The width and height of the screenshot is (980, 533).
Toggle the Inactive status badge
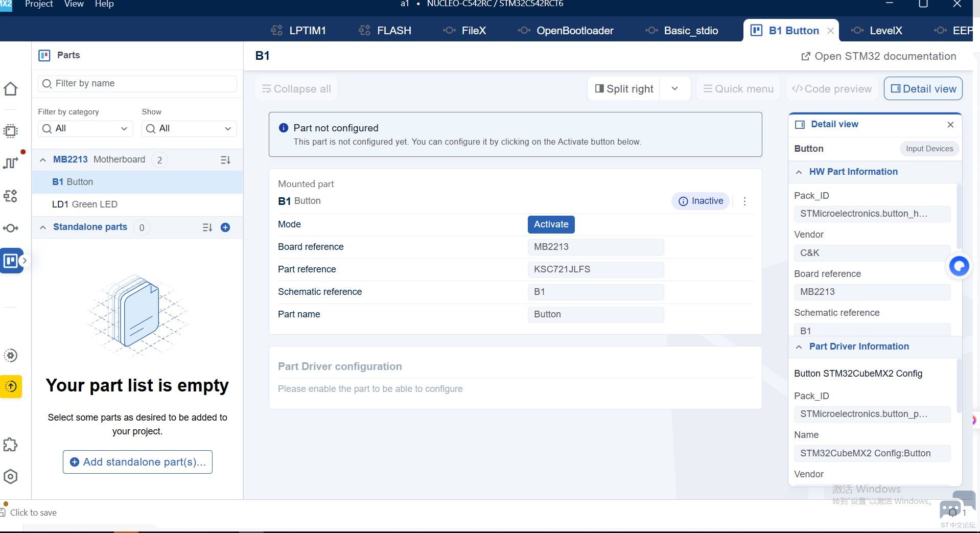tap(701, 201)
